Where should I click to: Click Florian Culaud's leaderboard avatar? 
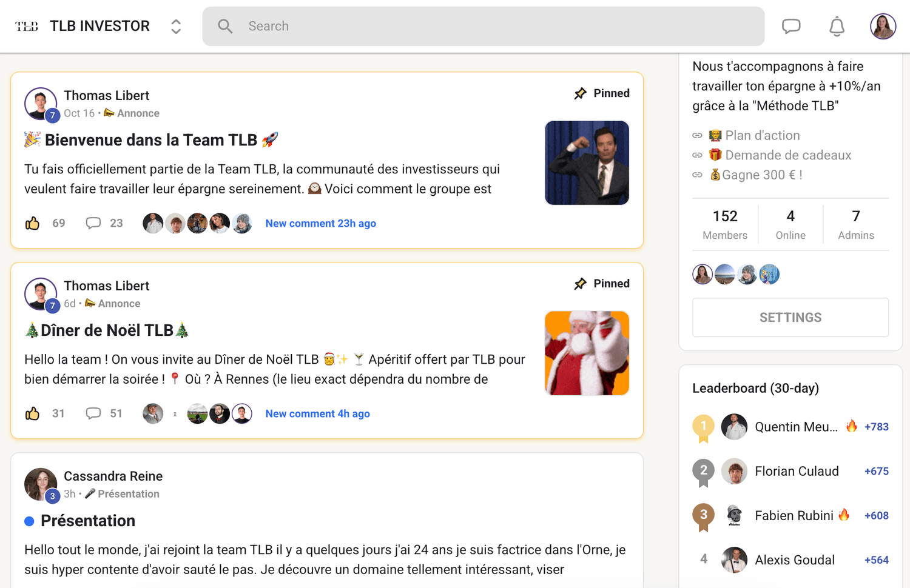click(x=734, y=471)
